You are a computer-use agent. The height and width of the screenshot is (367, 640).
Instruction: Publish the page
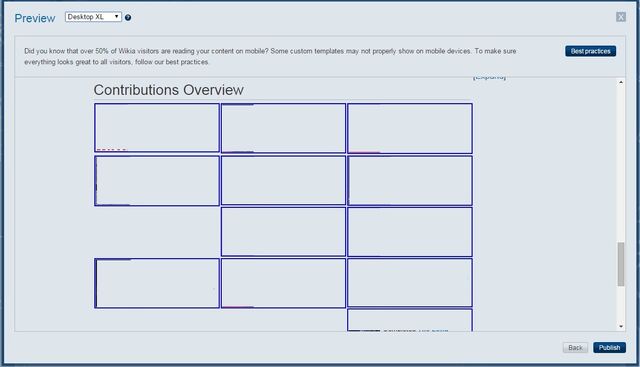pos(609,347)
